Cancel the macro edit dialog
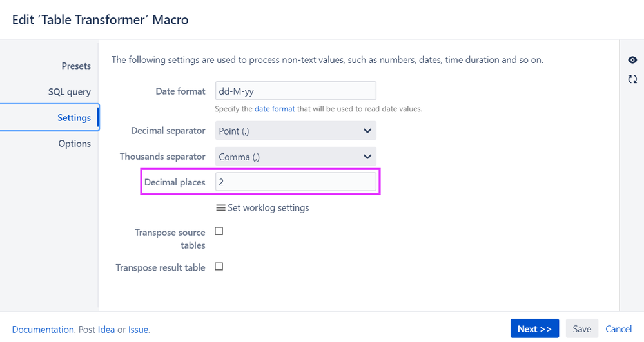Screen dimensions: 644x342 tap(619, 329)
